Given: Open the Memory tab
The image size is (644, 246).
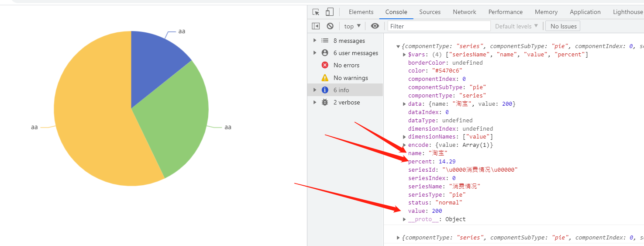Looking at the screenshot, I should pyautogui.click(x=546, y=12).
